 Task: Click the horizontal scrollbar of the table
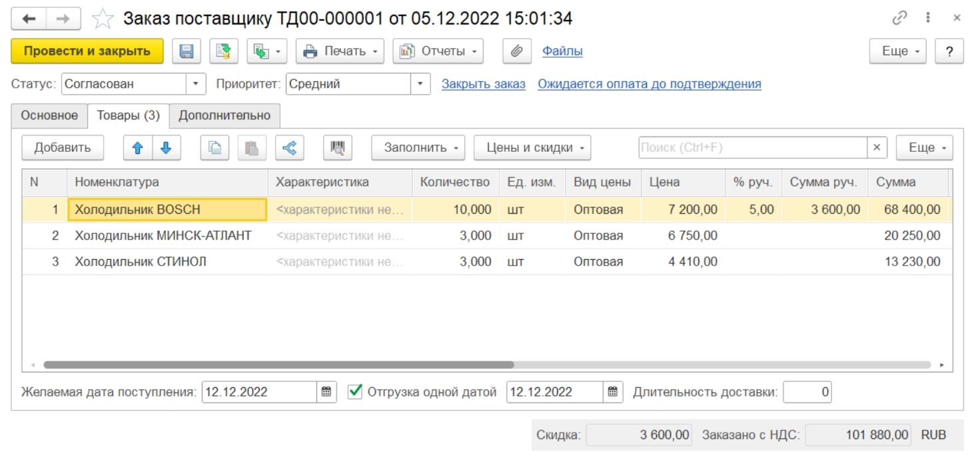pyautogui.click(x=278, y=365)
